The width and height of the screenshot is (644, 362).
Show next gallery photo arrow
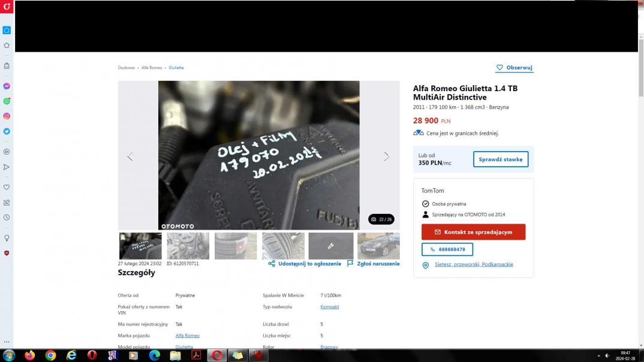pos(387,156)
